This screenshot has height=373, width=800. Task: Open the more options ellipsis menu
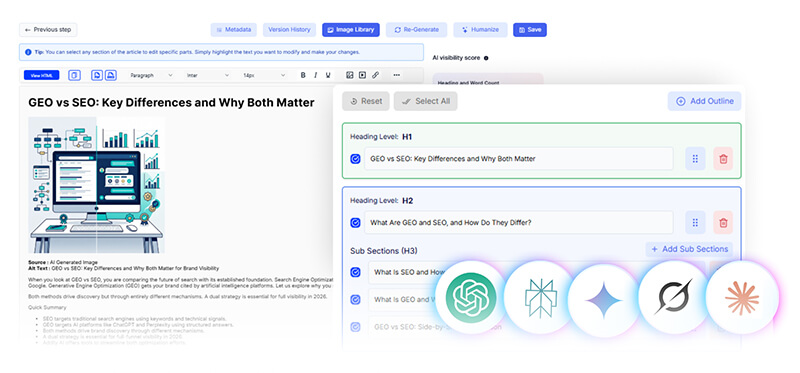click(396, 75)
